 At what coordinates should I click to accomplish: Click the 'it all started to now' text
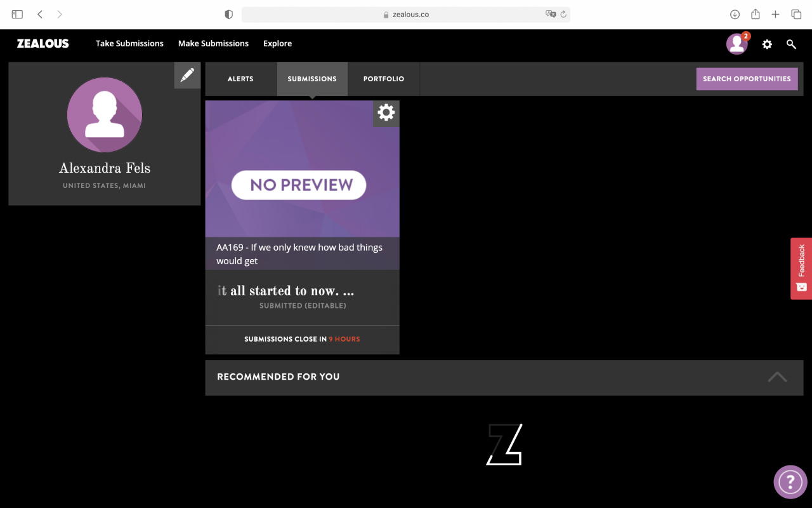285,291
